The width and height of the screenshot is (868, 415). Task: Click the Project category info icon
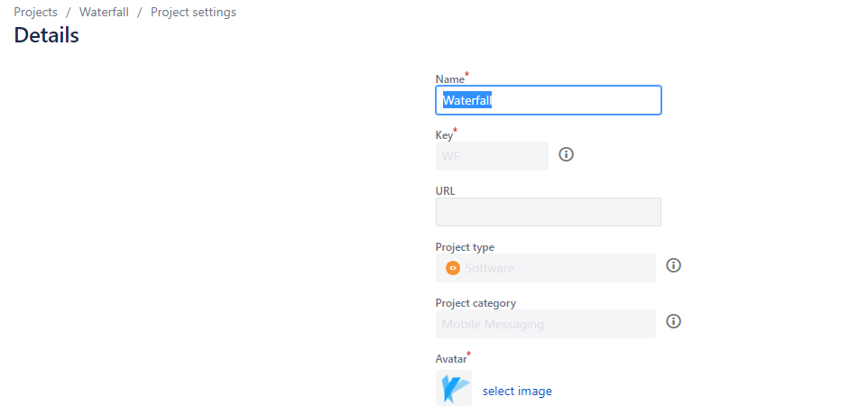(673, 321)
